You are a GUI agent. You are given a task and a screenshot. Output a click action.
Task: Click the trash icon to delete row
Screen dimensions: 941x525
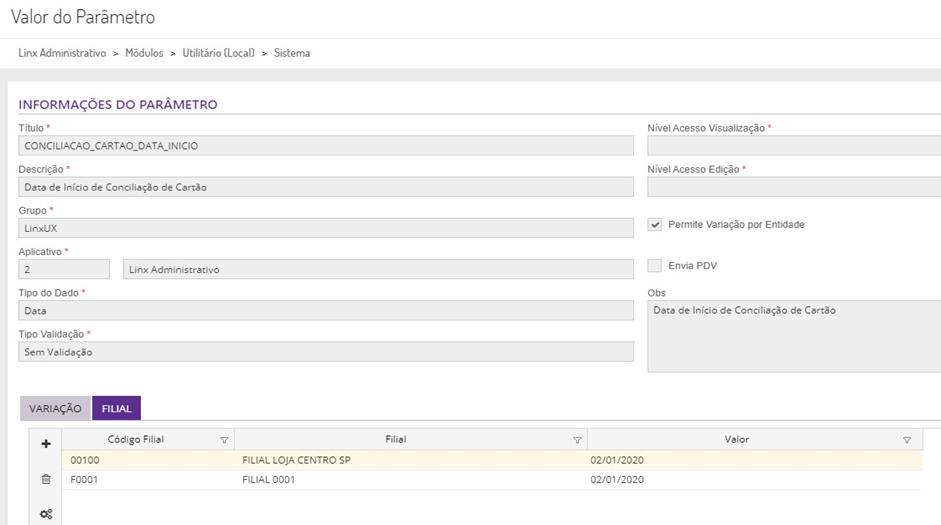(46, 479)
